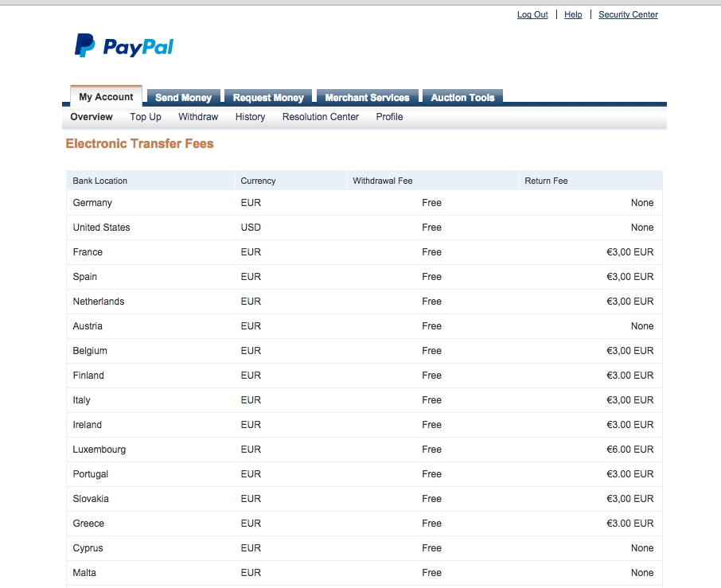Click Cyprus's None return fee
This screenshot has width=721, height=588.
tap(642, 548)
